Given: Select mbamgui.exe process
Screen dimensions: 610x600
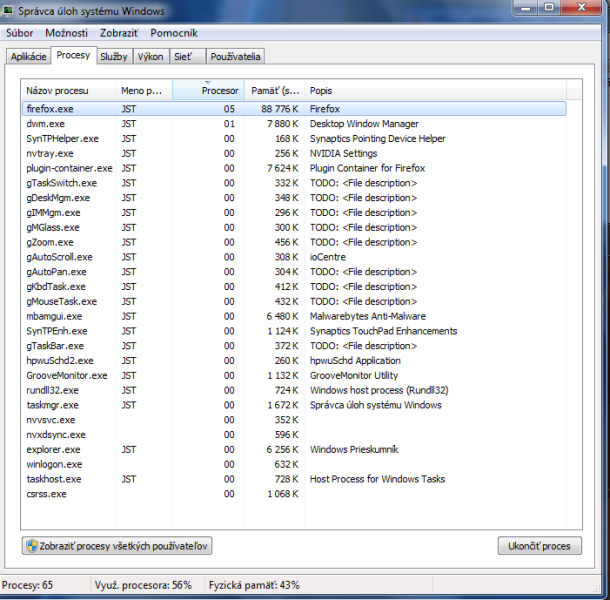Looking at the screenshot, I should point(294,316).
